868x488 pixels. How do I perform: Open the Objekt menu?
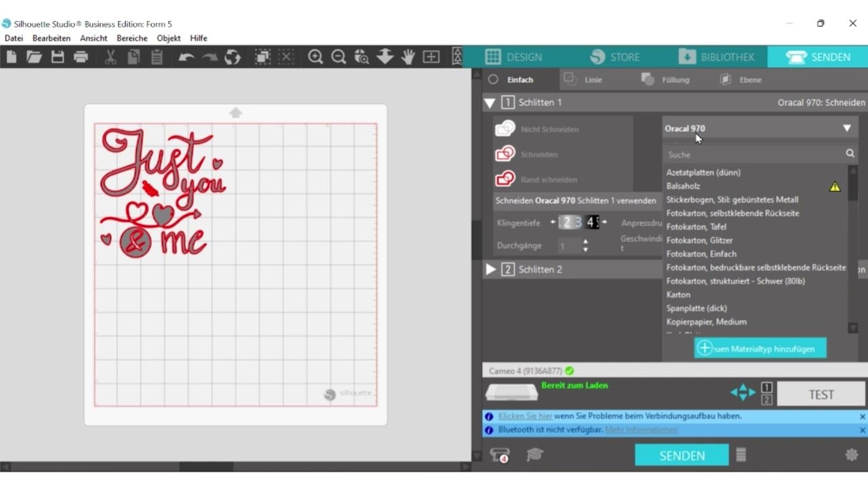[x=169, y=38]
